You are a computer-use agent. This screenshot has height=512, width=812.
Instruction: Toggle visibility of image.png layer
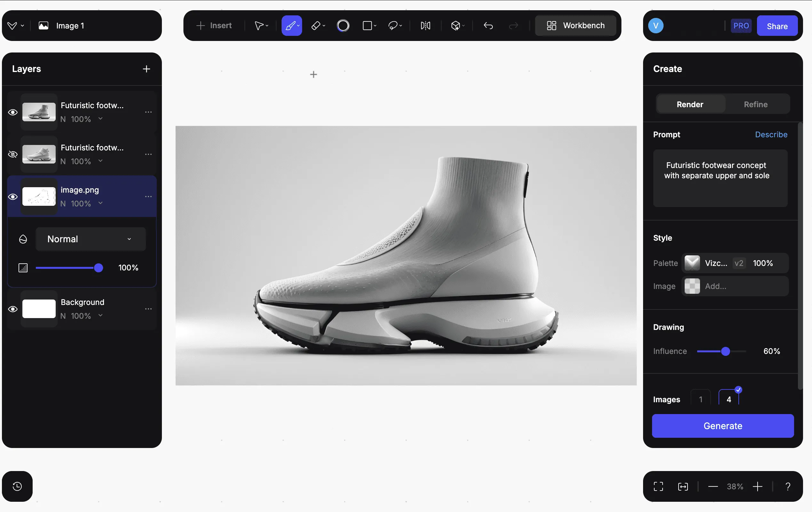click(13, 196)
